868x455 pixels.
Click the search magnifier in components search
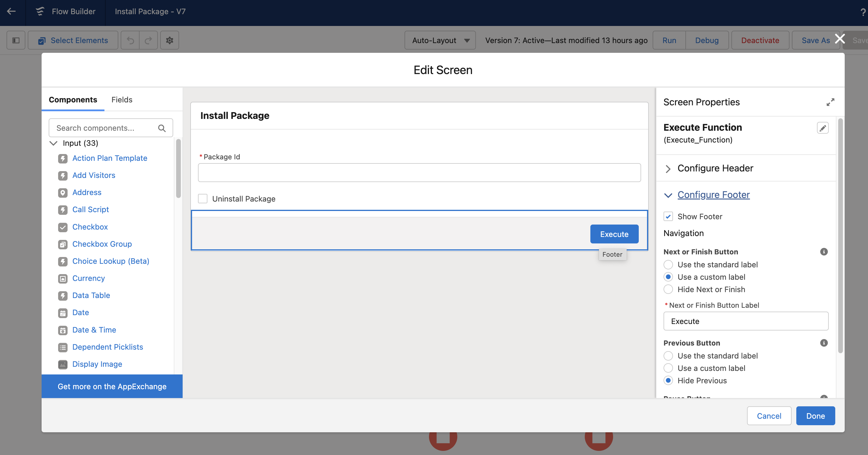(162, 128)
